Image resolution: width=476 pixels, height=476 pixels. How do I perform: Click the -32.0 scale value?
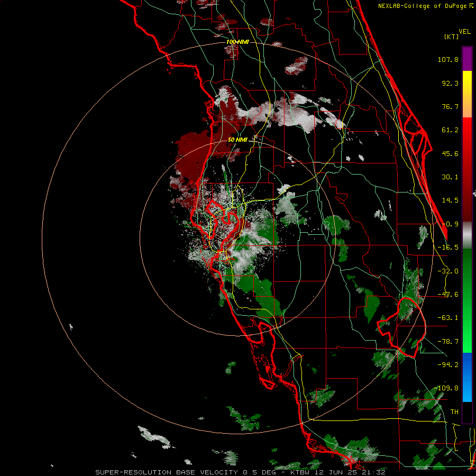click(x=448, y=271)
